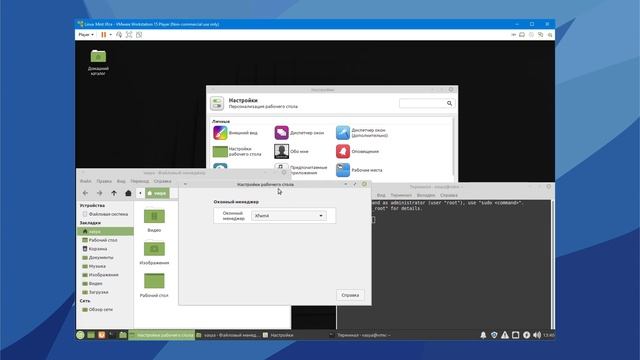Open Справка menu in terminal window
Screen dimensions: 640x360
click(449, 196)
